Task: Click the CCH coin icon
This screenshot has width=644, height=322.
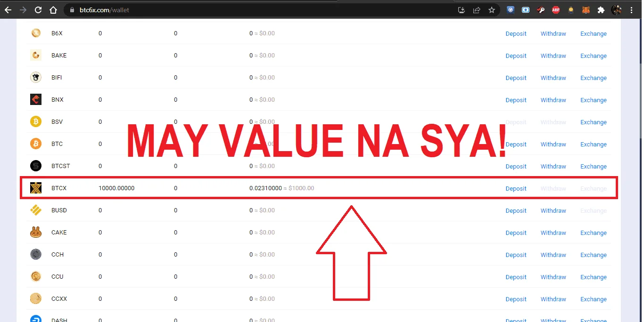Action: 36,255
